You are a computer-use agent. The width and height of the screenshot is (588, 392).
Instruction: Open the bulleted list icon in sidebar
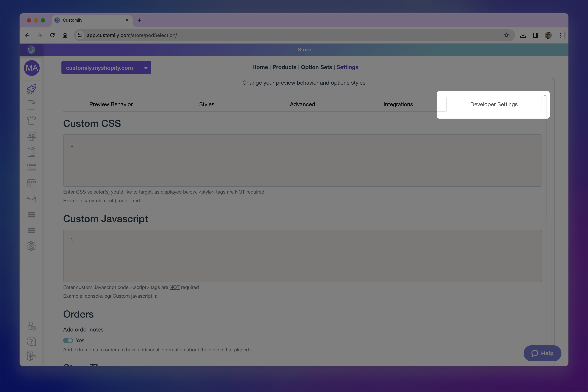tap(32, 168)
